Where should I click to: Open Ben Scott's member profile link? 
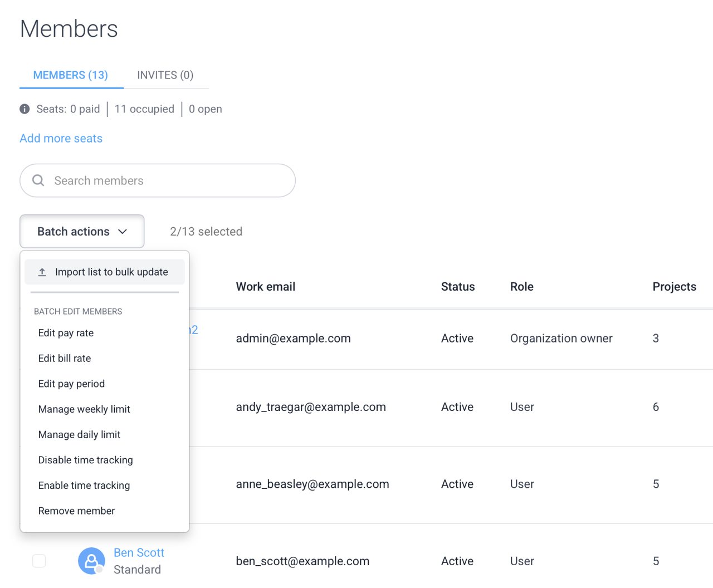pos(139,553)
